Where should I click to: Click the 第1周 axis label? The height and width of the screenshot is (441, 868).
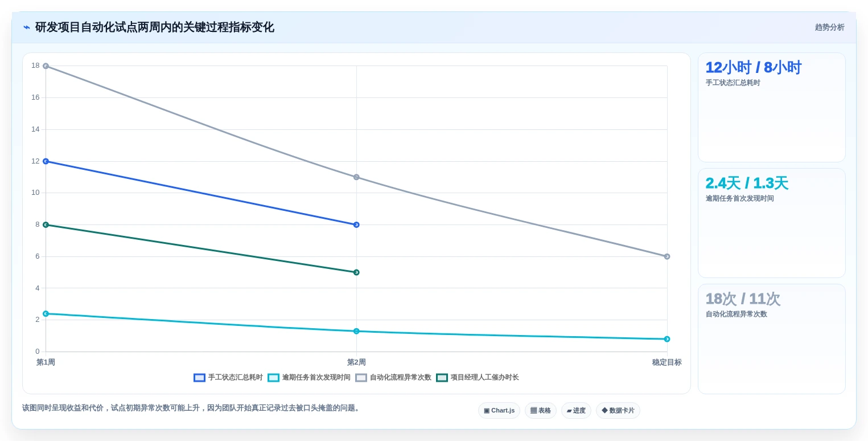pos(46,362)
